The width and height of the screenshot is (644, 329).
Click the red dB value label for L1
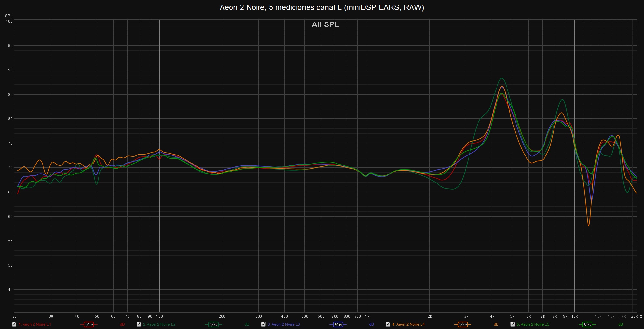[122, 324]
